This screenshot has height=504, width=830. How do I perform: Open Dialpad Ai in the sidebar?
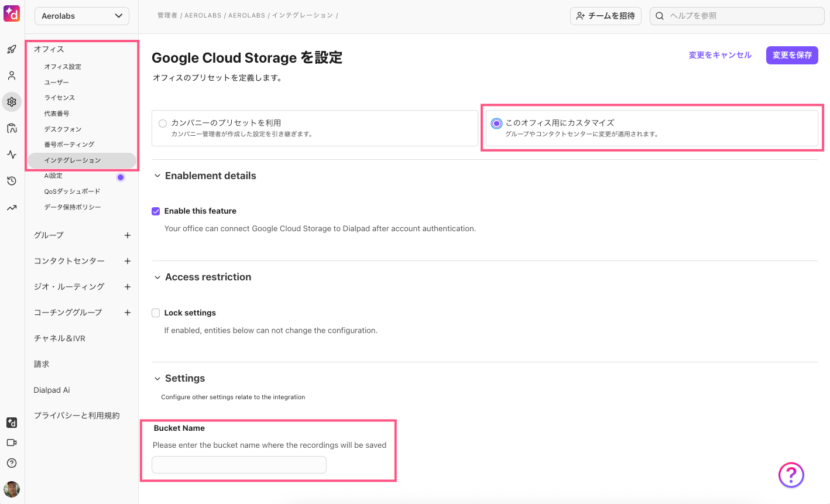pyautogui.click(x=52, y=390)
